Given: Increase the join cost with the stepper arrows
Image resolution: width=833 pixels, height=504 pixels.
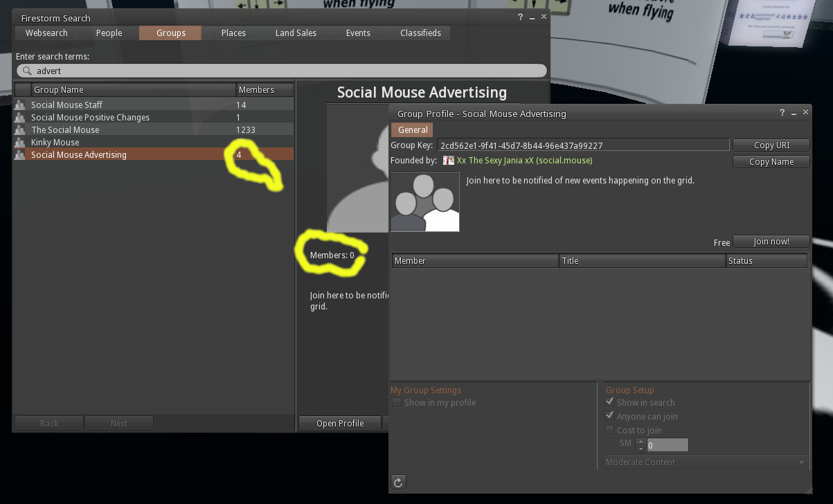Looking at the screenshot, I should point(641,441).
